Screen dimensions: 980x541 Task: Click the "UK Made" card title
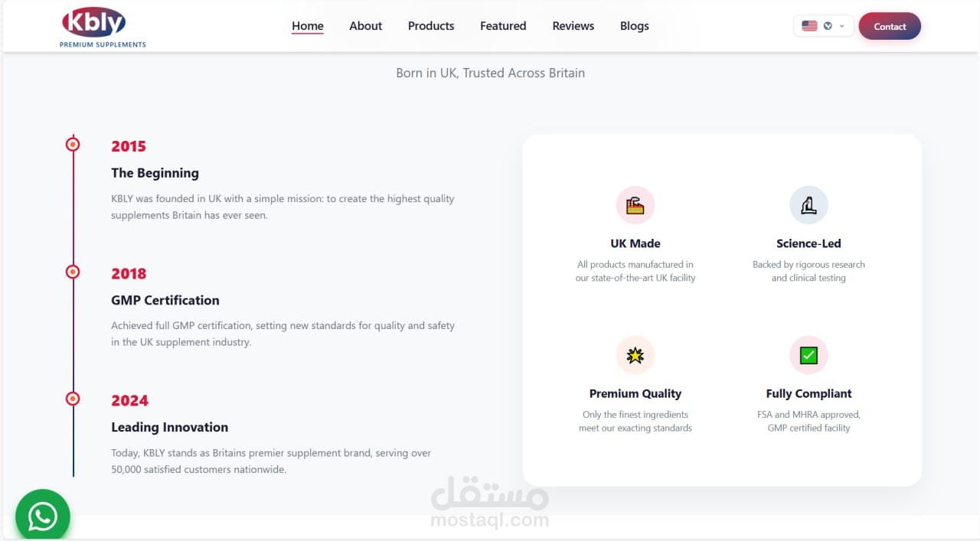(635, 243)
